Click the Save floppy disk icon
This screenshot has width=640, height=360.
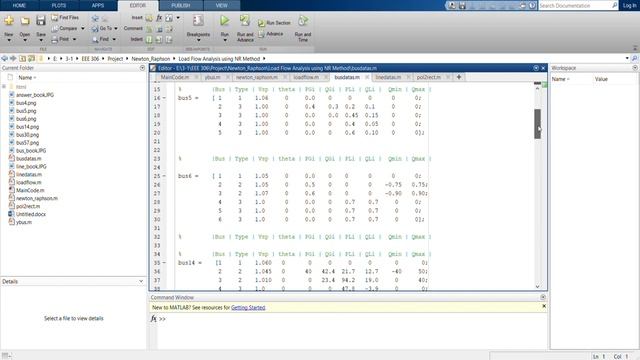click(x=41, y=20)
